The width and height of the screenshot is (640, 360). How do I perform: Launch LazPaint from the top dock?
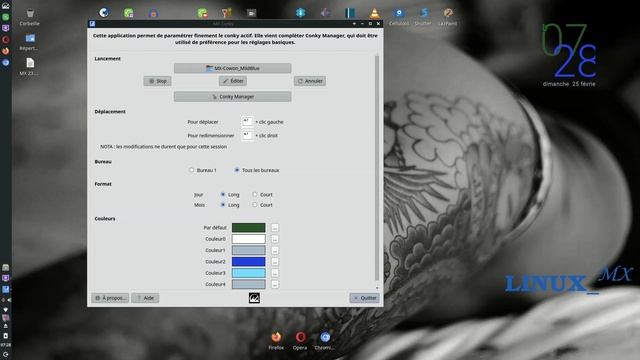(x=448, y=16)
